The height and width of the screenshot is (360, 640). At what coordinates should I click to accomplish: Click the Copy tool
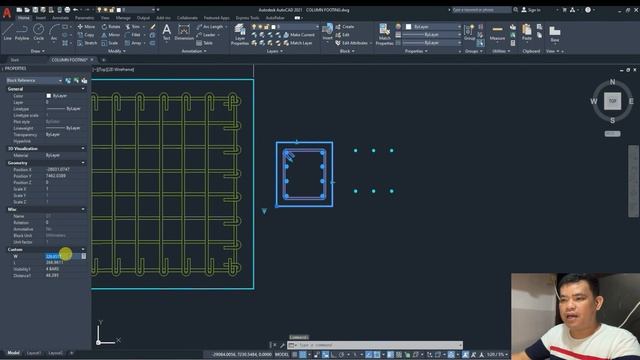coord(86,35)
